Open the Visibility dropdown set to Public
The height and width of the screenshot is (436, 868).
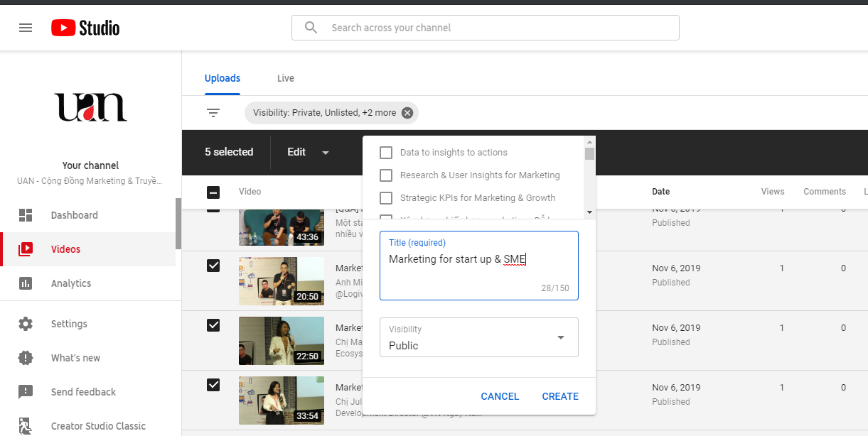478,337
